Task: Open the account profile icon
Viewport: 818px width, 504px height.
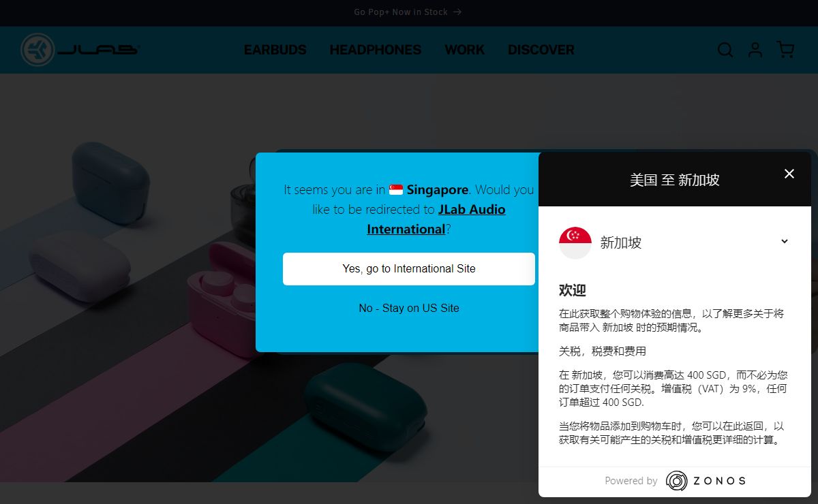Action: point(755,50)
